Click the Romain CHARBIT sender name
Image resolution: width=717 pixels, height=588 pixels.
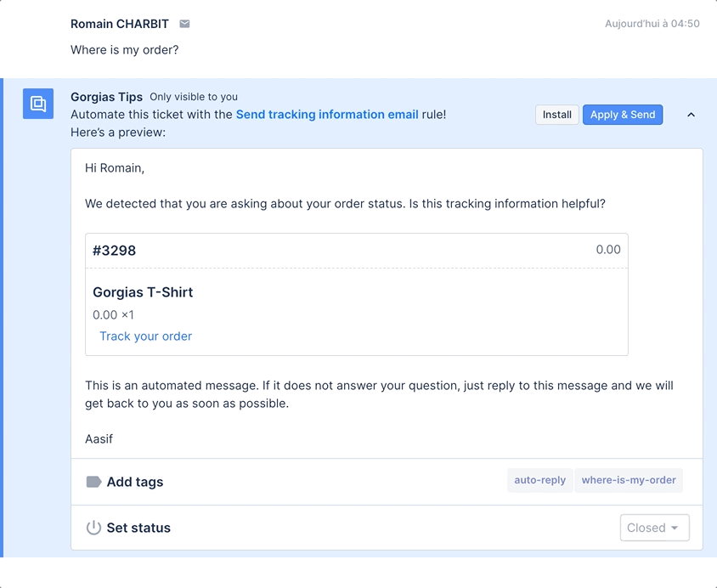119,24
